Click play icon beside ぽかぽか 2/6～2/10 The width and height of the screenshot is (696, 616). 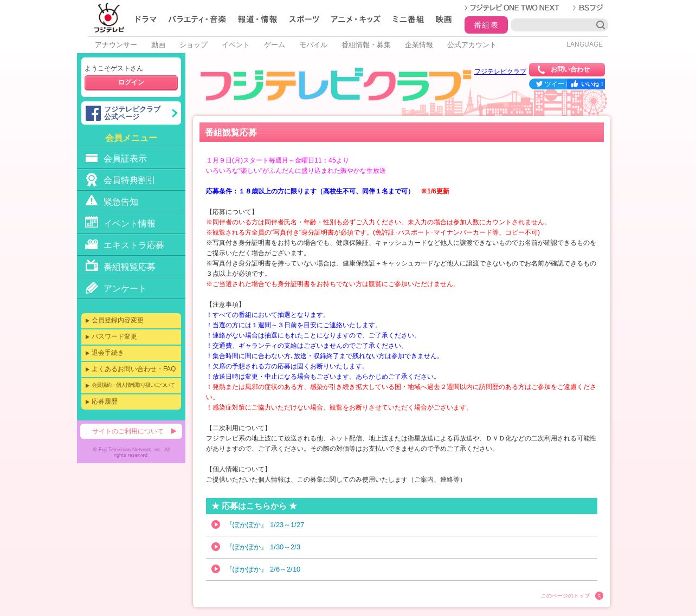click(x=216, y=569)
